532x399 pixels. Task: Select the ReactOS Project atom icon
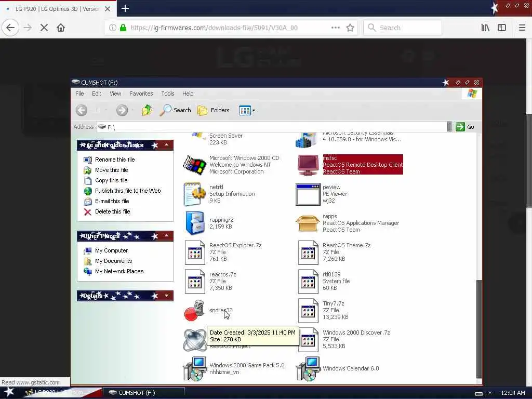194,340
